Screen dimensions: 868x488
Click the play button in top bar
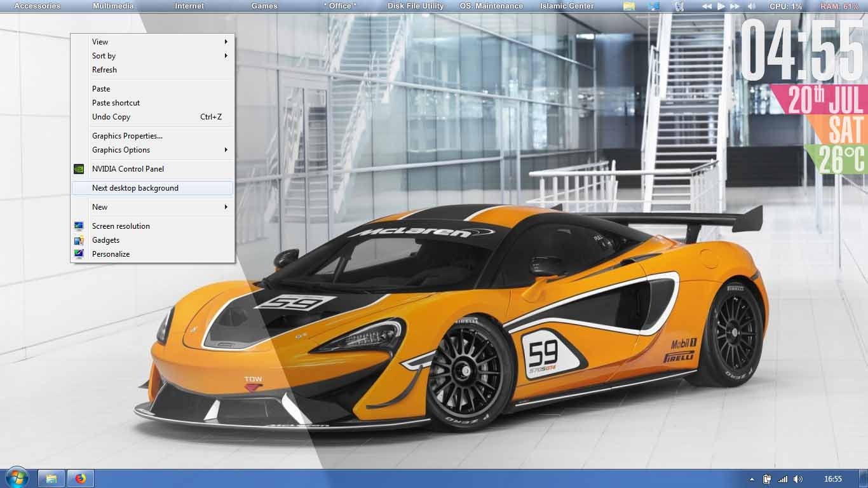point(721,6)
